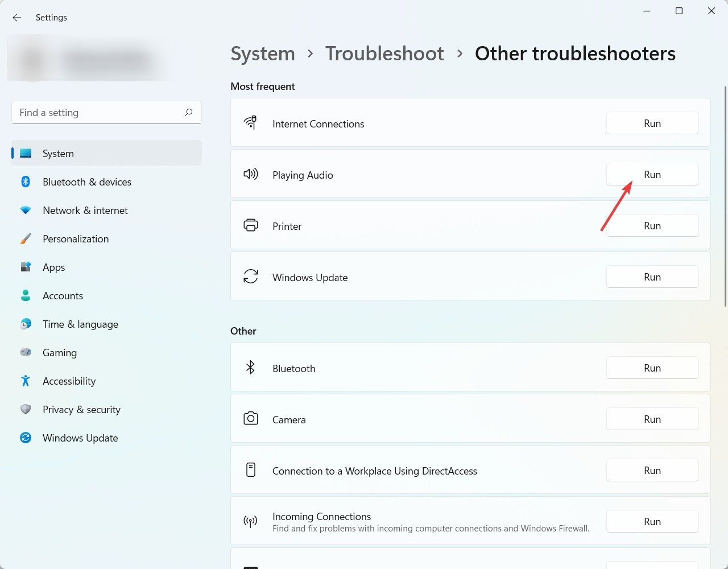Click the Network & internet wifi icon

click(x=26, y=210)
